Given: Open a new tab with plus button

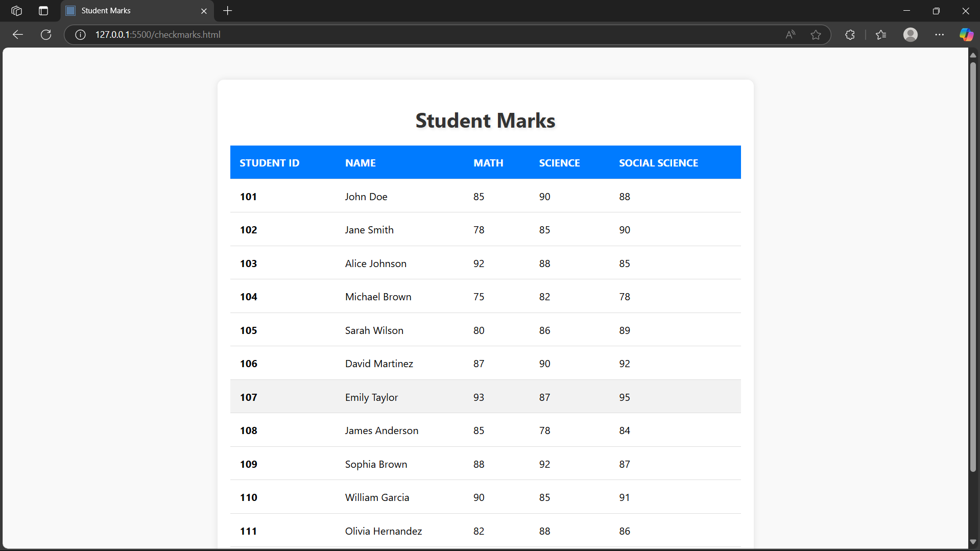Looking at the screenshot, I should click(x=228, y=11).
